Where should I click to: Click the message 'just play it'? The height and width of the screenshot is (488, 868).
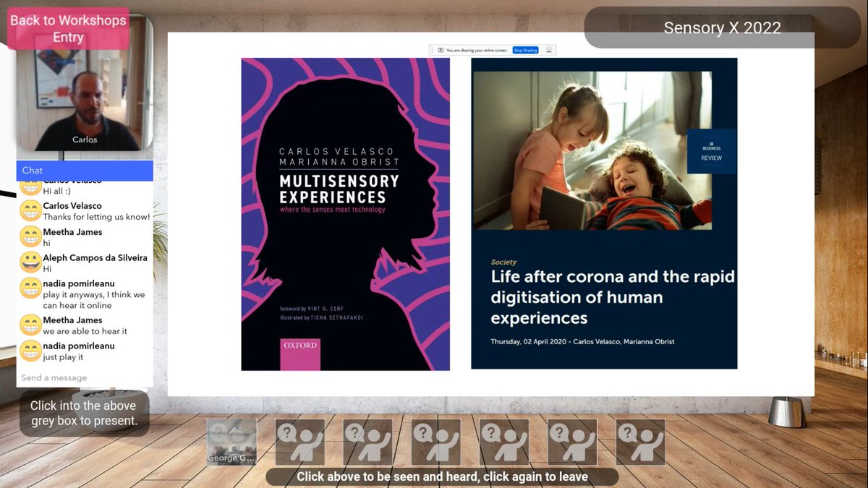pos(63,357)
